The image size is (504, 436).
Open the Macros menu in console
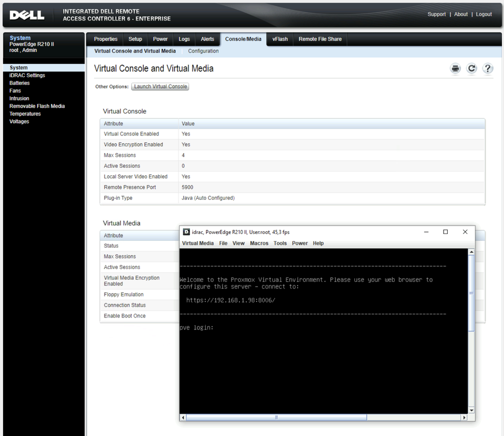point(259,243)
